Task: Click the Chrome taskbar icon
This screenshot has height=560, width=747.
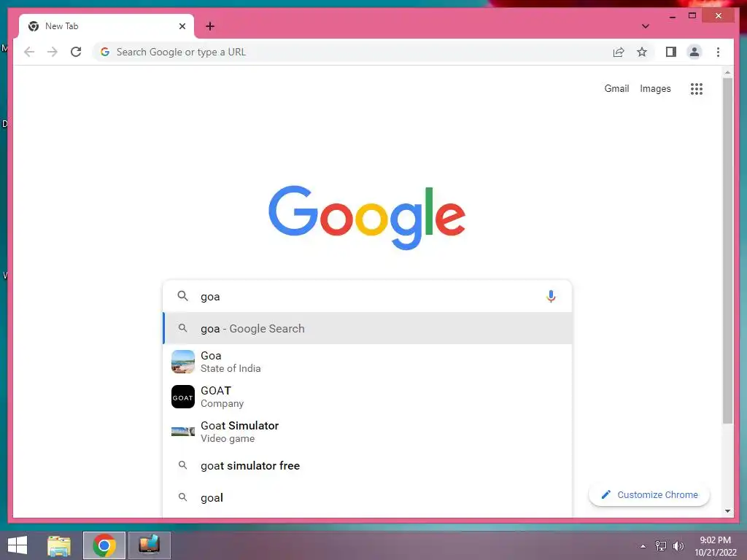Action: 104,545
